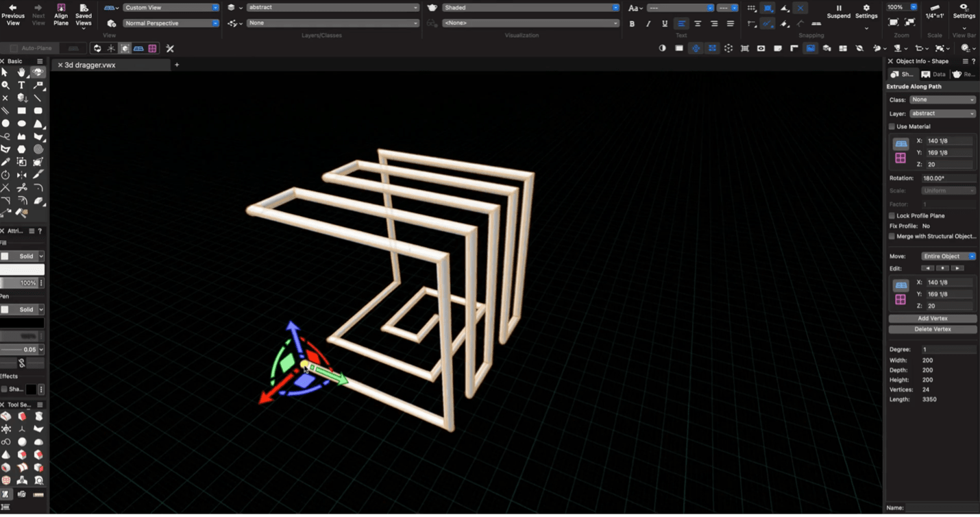Viewport: 980px width, 517px height.
Task: Open a new document tab with plus
Action: tap(177, 65)
